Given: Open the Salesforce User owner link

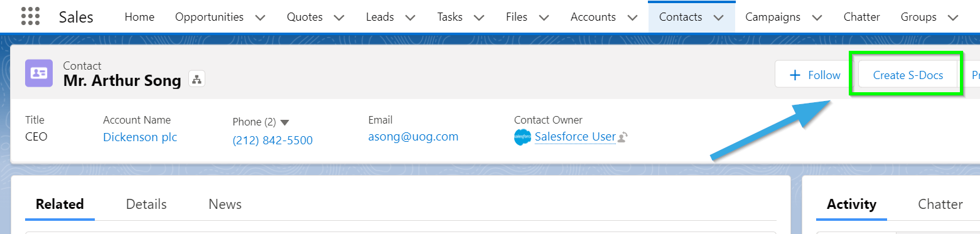Looking at the screenshot, I should tap(575, 137).
